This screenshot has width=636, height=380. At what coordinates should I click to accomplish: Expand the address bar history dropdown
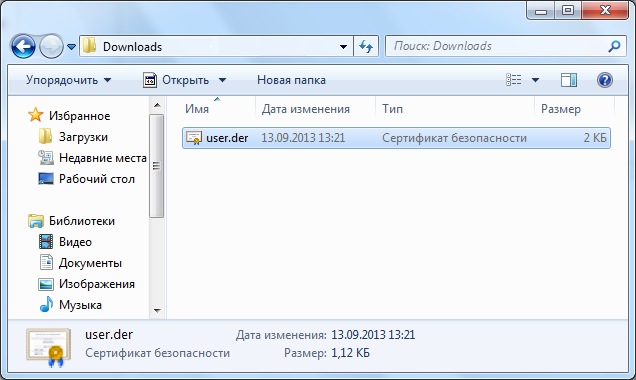point(343,47)
